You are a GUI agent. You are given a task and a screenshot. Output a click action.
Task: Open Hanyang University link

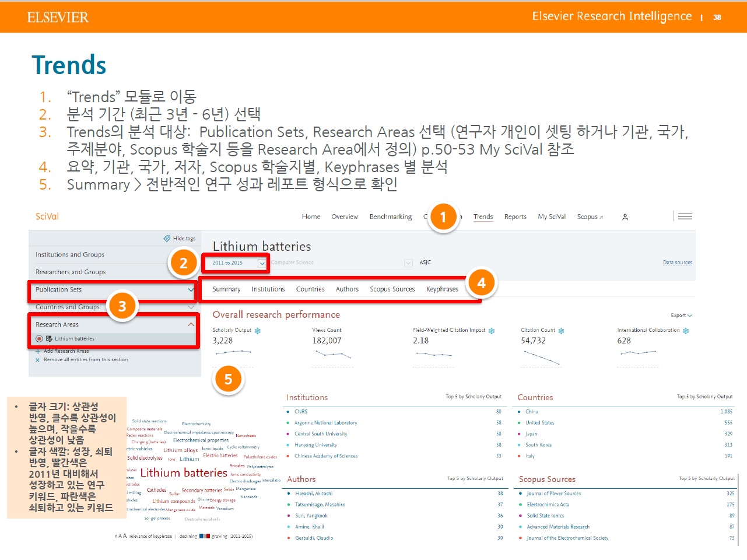(x=316, y=445)
